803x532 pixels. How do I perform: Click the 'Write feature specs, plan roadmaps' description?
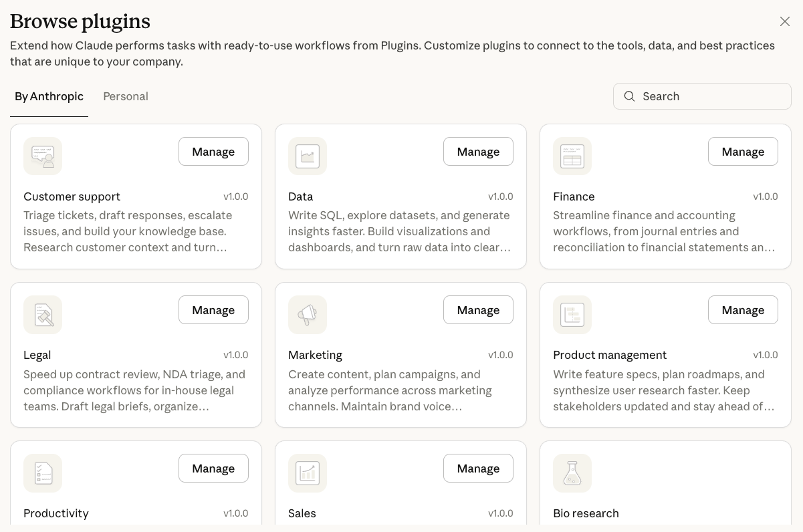664,390
